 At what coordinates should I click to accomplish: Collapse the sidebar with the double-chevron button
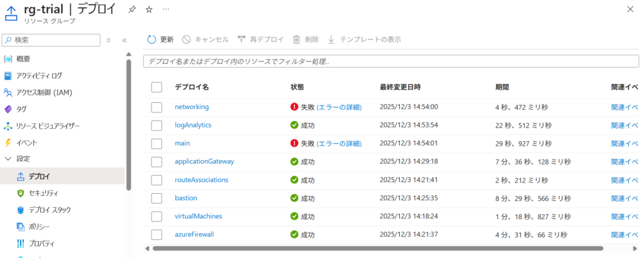[x=124, y=40]
